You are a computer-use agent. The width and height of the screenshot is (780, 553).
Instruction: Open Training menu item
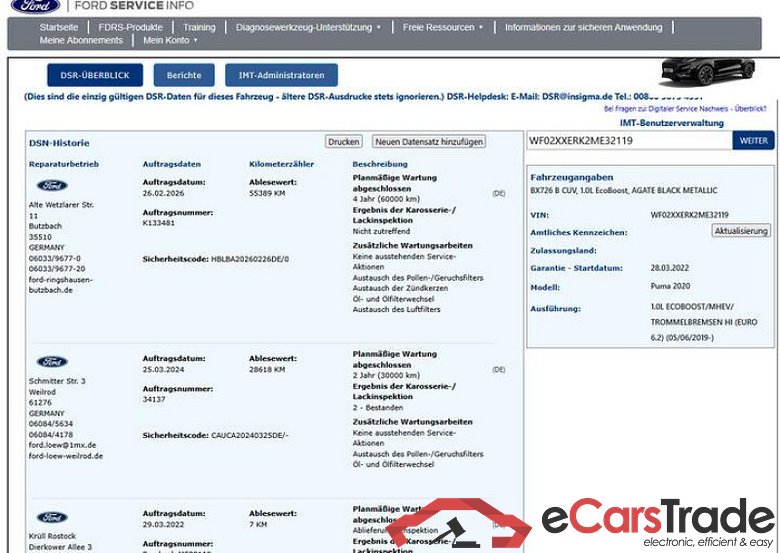coord(199,27)
